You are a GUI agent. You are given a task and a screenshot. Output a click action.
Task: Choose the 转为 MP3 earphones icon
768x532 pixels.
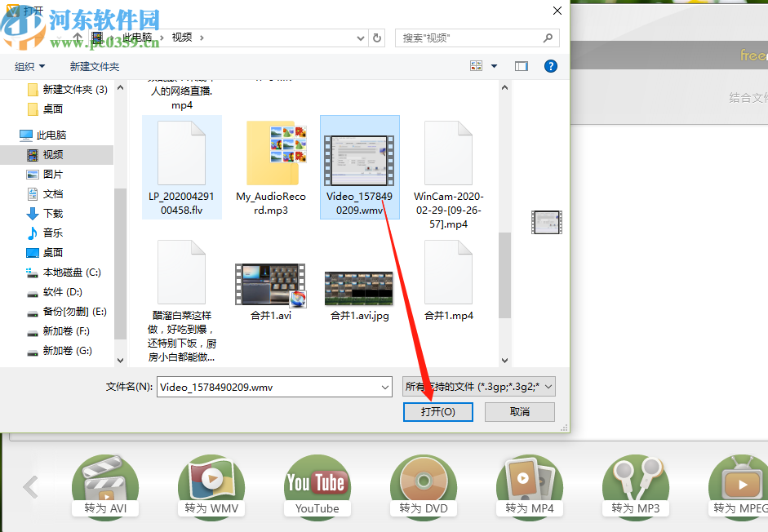[635, 486]
